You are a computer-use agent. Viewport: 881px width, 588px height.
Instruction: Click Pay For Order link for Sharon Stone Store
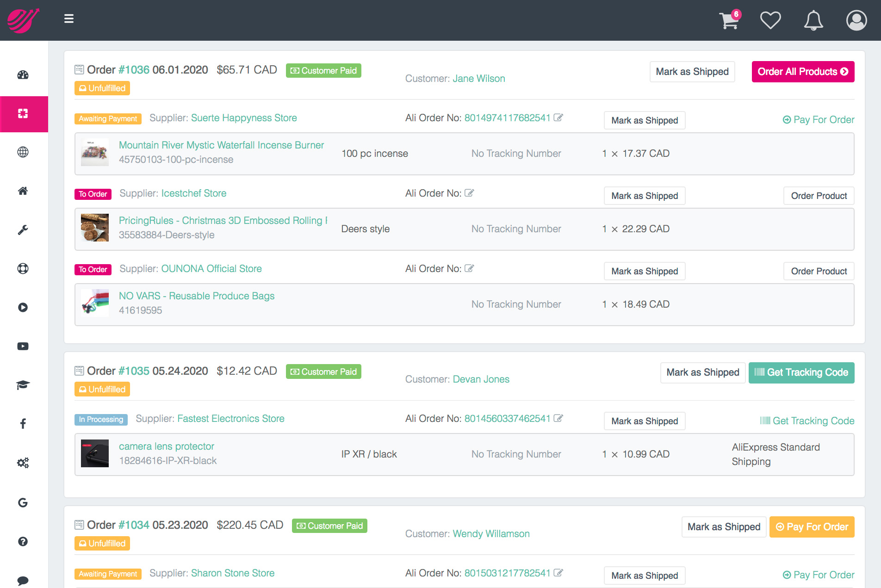[819, 575]
